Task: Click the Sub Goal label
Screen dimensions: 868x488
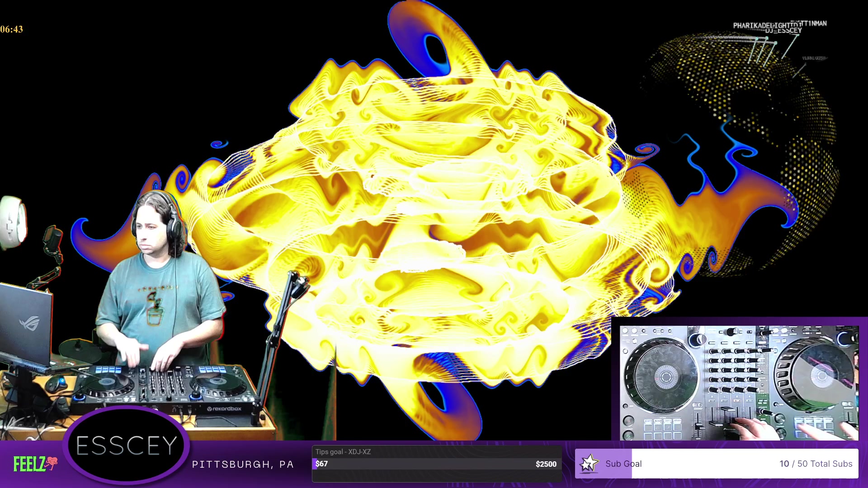Action: [x=623, y=464]
